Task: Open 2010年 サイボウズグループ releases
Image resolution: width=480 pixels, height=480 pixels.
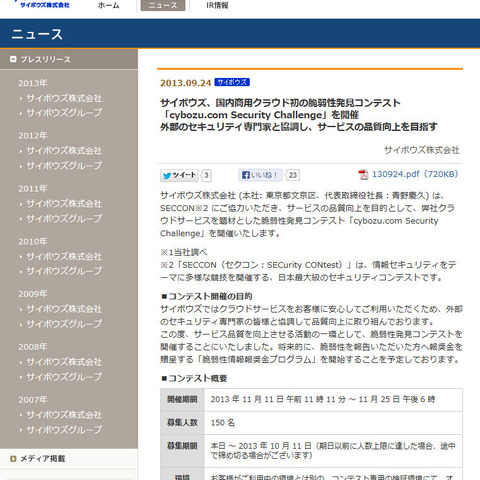Action: (x=64, y=271)
